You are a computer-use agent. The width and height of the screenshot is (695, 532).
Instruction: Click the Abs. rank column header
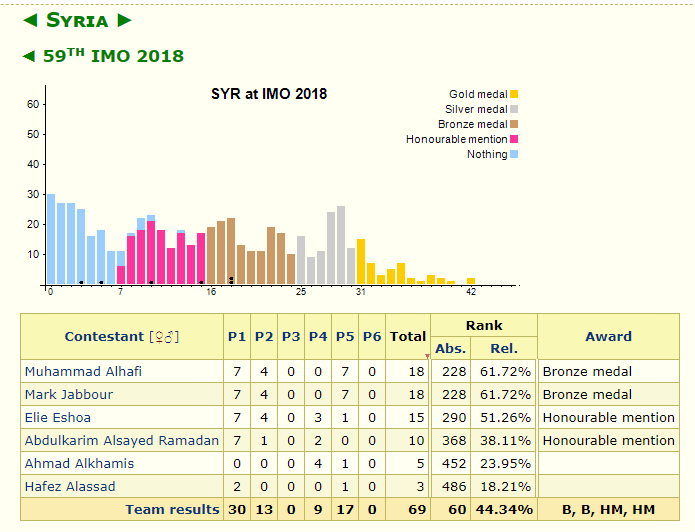[451, 348]
